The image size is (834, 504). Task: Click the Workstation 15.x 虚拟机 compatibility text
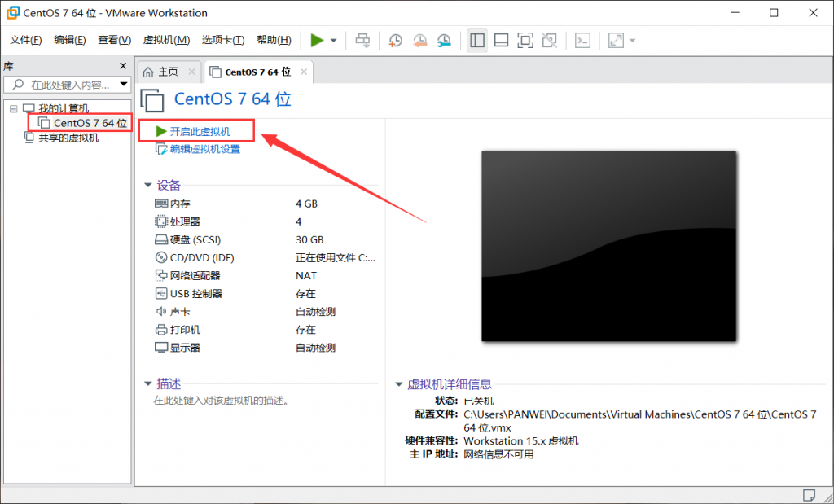coord(521,441)
